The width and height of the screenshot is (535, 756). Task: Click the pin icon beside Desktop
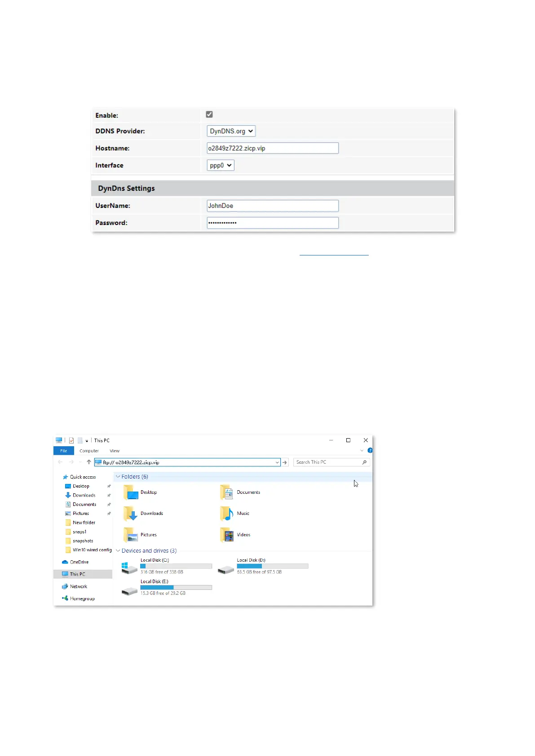(109, 486)
